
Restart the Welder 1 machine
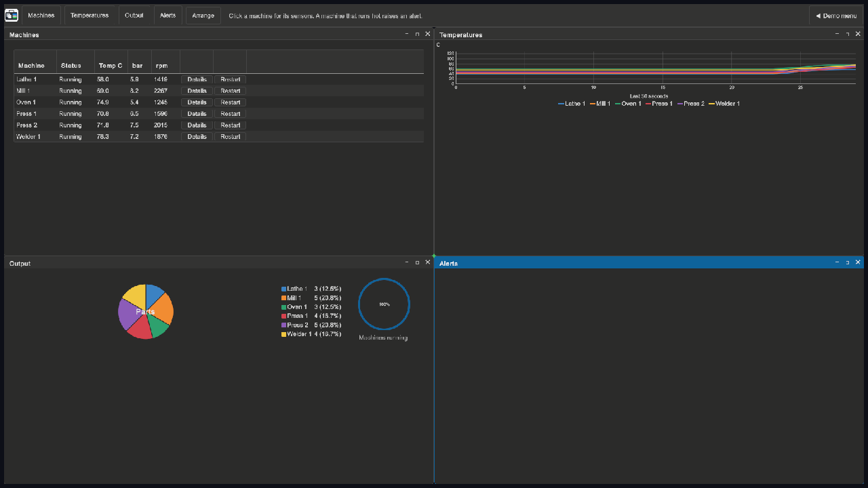pyautogui.click(x=230, y=137)
